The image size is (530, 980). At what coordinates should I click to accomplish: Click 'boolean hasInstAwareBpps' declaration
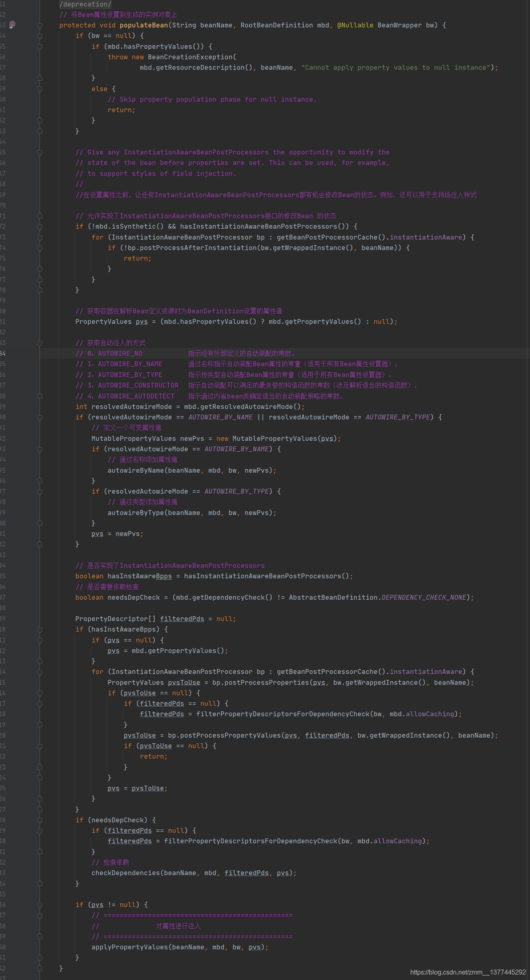(123, 576)
